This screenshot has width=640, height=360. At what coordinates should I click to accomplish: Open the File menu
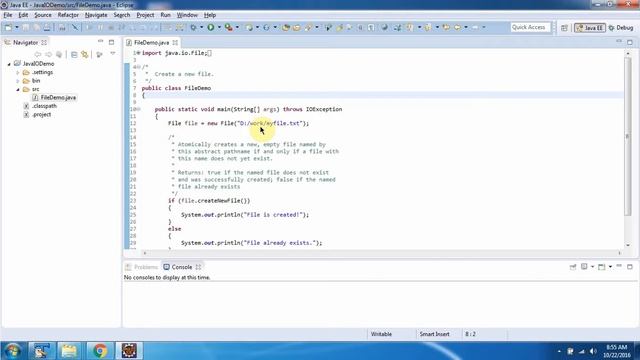coord(8,15)
